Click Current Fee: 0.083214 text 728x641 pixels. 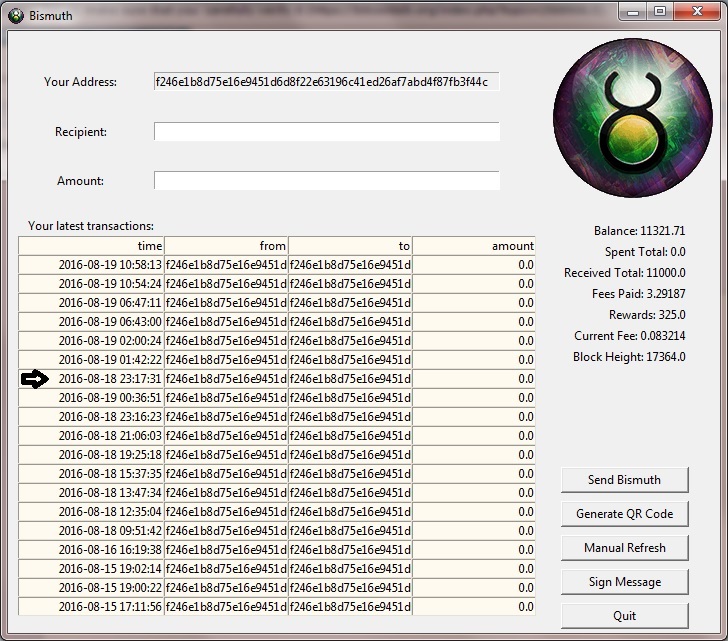coord(630,336)
